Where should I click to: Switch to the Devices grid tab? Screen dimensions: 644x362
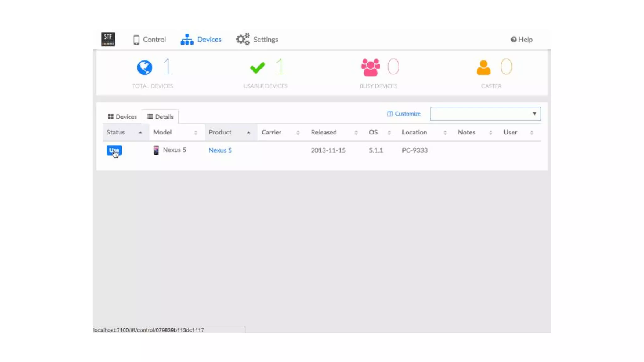[122, 117]
